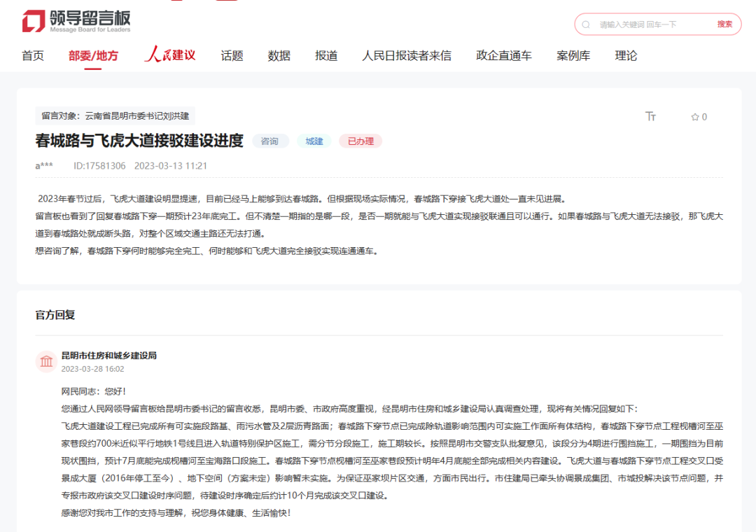This screenshot has height=532, width=756.
Task: Click the 留言对象 recipient tag
Action: click(x=116, y=116)
